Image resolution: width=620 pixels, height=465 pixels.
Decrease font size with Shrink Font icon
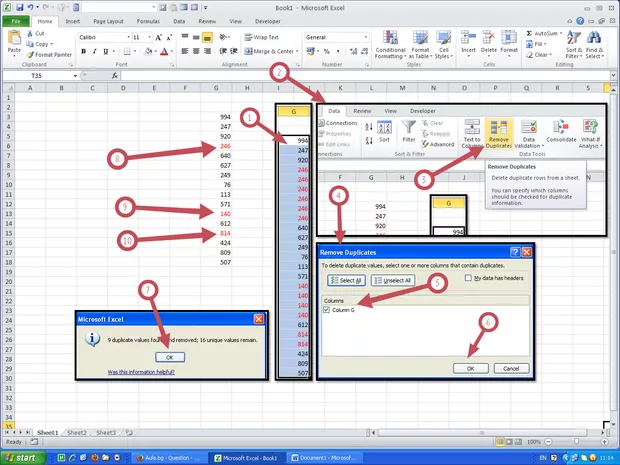point(169,38)
